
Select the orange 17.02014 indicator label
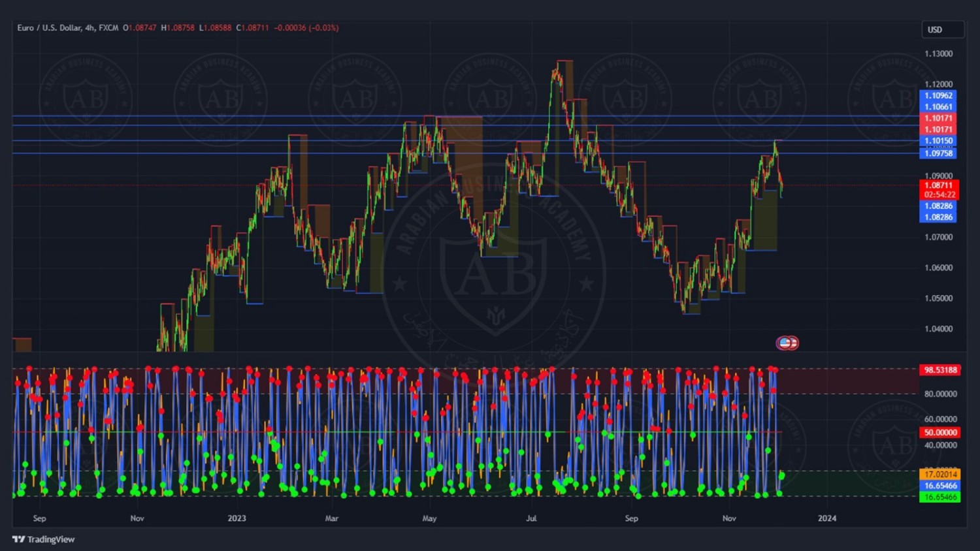939,475
